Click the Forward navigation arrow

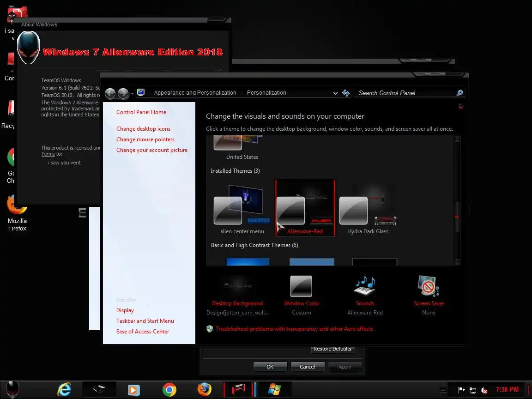pyautogui.click(x=123, y=93)
